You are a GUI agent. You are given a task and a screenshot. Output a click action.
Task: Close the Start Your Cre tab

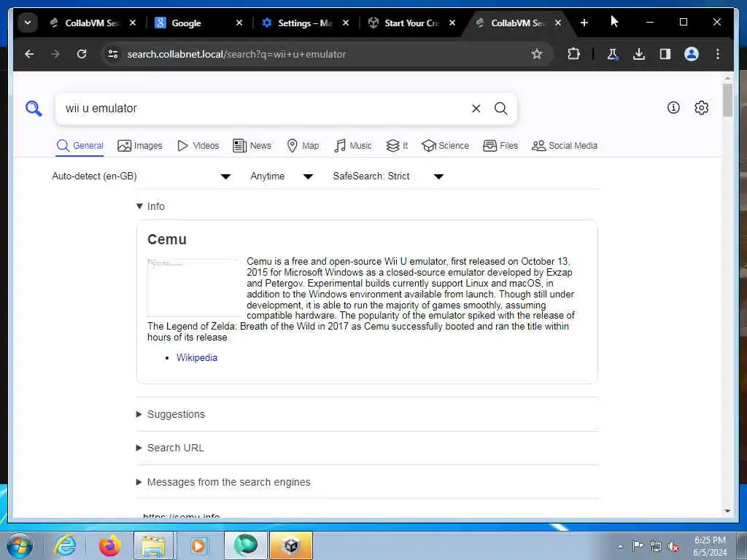click(x=452, y=23)
